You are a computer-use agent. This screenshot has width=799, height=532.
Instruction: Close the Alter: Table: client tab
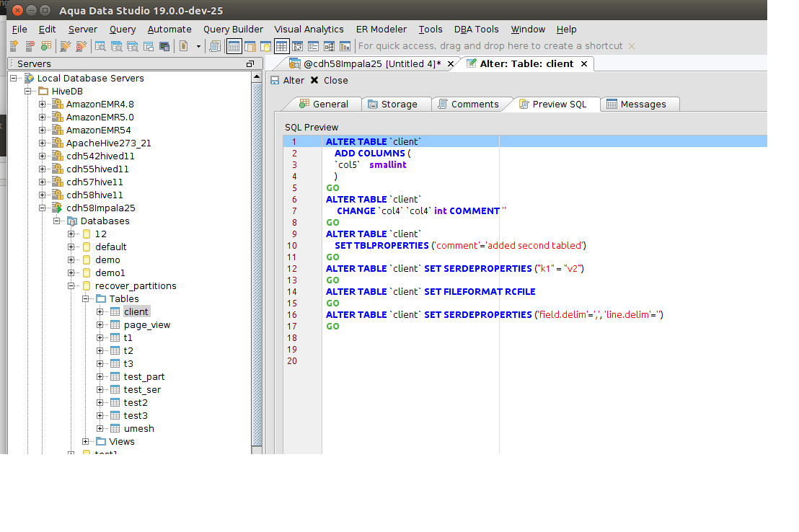[x=584, y=63]
